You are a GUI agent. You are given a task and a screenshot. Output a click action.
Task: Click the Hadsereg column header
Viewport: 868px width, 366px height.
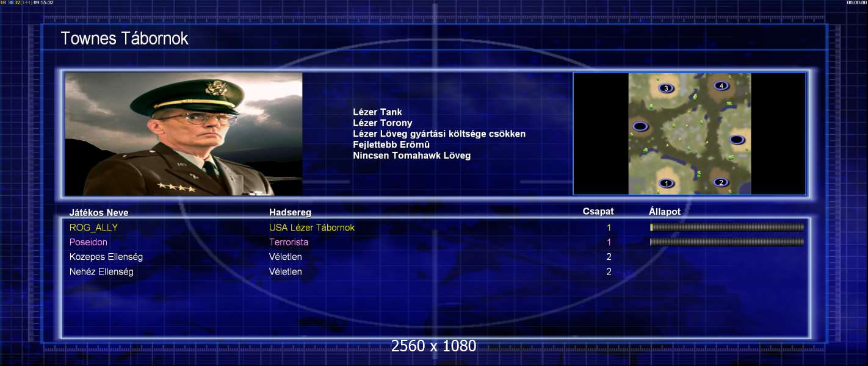tap(290, 212)
